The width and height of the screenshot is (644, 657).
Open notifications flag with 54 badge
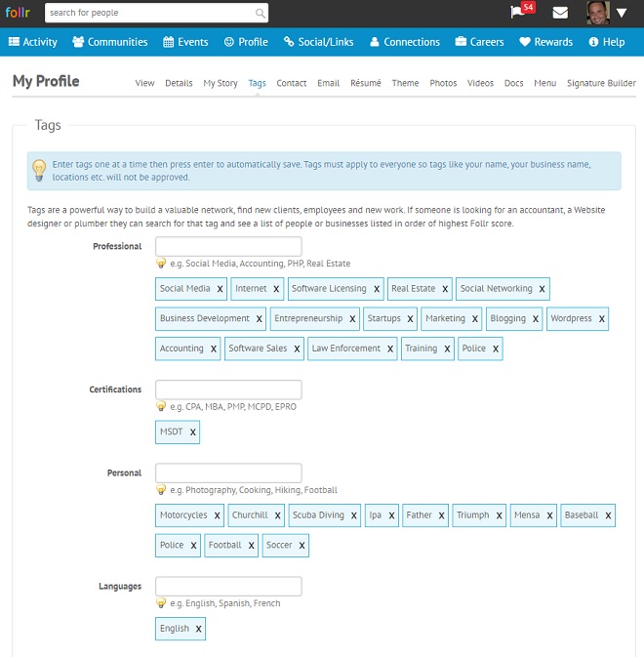pyautogui.click(x=522, y=11)
